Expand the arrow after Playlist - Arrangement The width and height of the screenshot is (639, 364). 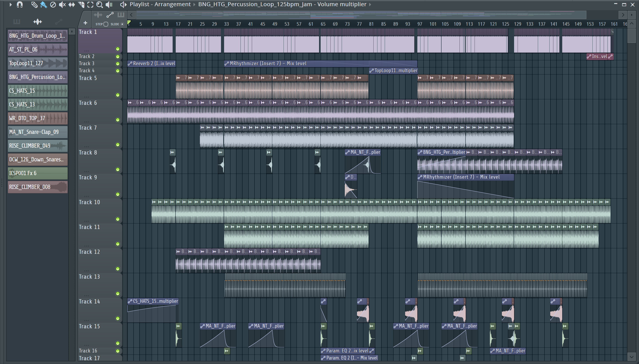point(194,4)
